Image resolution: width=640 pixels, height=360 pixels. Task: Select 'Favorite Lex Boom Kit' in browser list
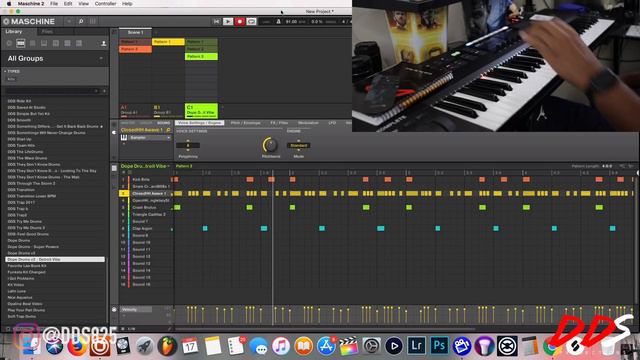click(x=27, y=266)
